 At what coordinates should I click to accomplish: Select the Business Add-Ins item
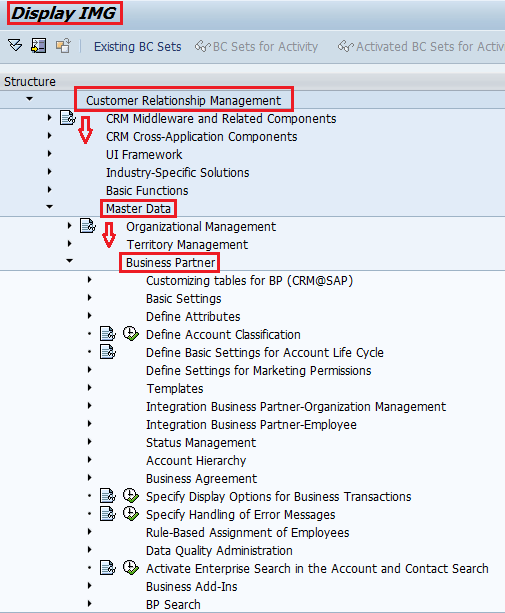tap(192, 586)
